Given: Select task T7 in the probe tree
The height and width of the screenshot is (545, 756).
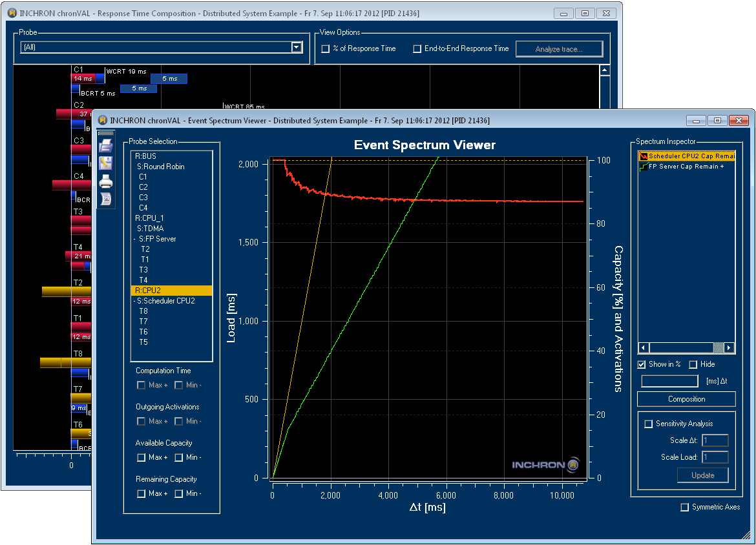Looking at the screenshot, I should tap(143, 322).
